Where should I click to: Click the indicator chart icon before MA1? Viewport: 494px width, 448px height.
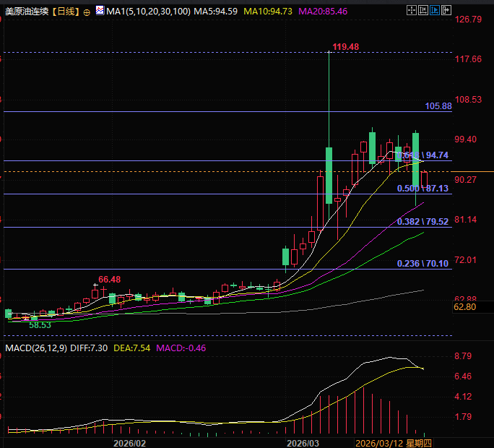point(100,11)
